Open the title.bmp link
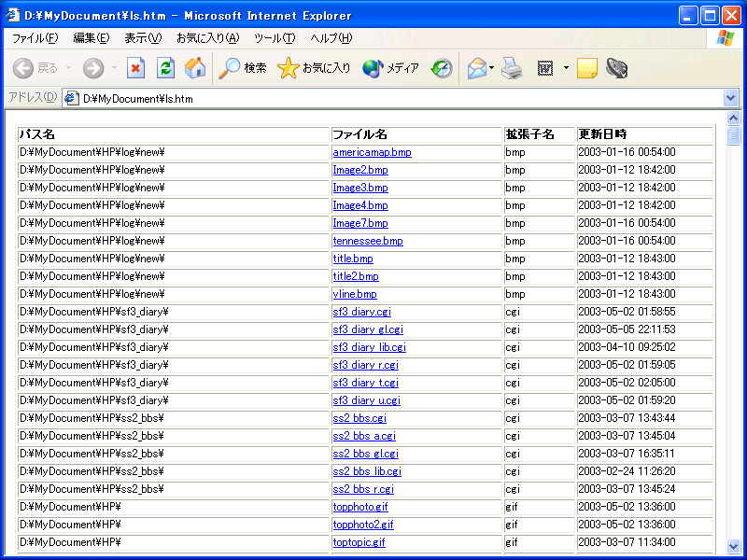The height and width of the screenshot is (560, 747). pos(353,259)
